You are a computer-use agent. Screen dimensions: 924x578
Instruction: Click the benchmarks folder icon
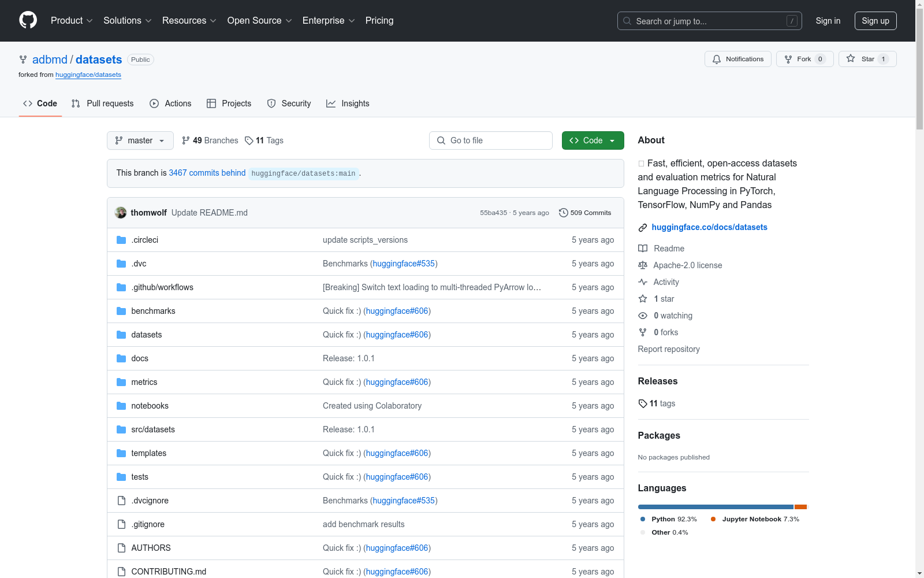pos(121,311)
